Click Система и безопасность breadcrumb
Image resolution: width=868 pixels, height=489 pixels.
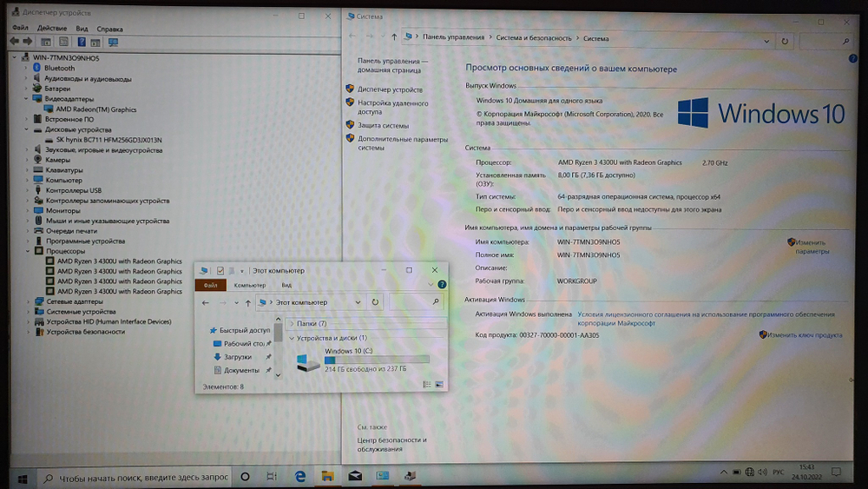534,38
